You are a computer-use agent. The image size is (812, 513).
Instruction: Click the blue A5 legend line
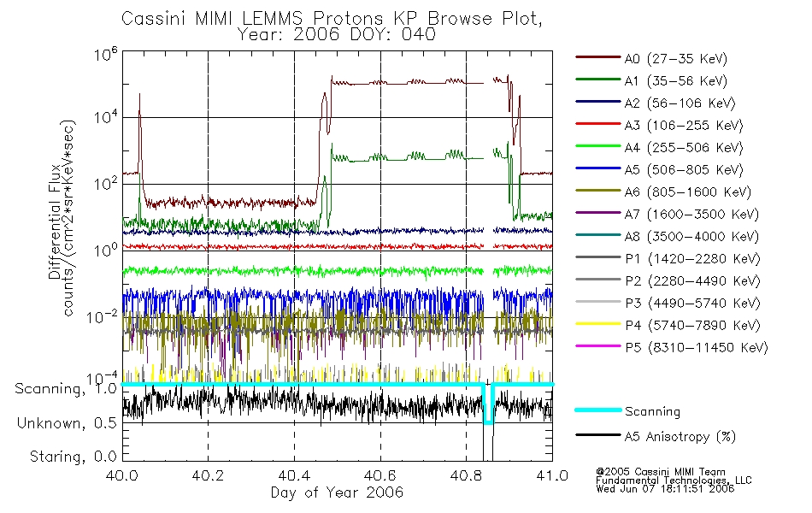(x=597, y=168)
